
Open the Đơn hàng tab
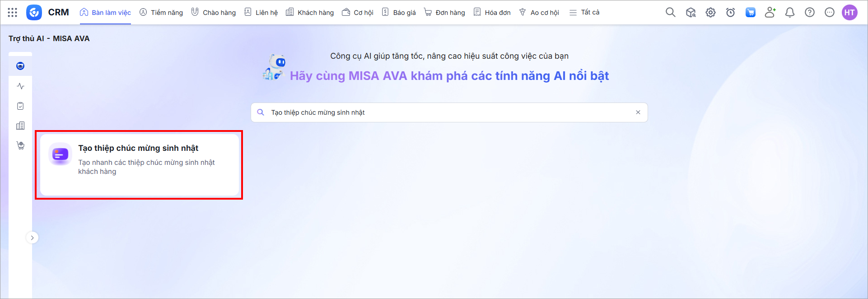tap(444, 12)
